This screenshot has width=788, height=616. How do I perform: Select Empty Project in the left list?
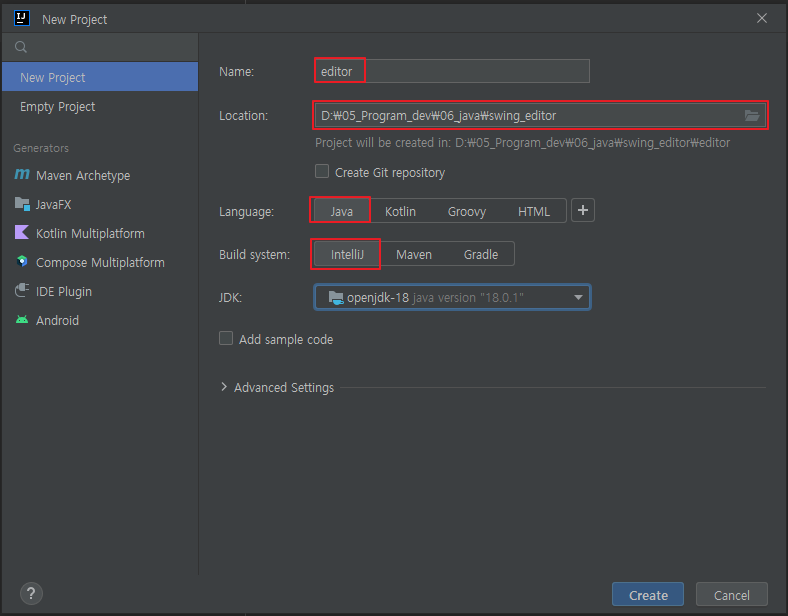[100, 107]
